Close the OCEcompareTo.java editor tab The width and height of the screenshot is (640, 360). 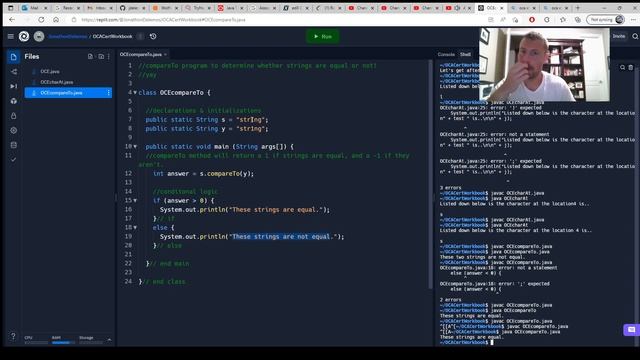(165, 54)
